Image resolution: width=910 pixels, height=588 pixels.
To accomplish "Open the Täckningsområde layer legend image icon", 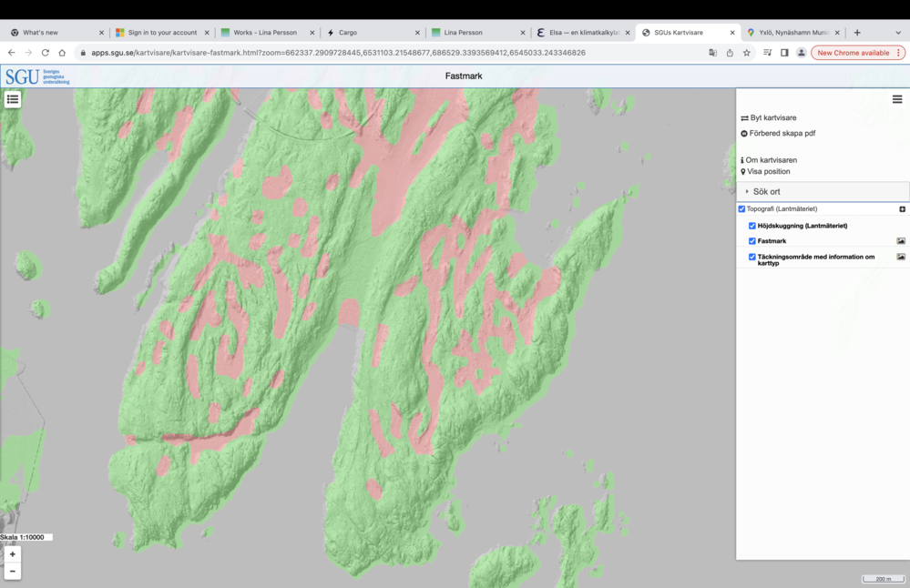I will (901, 258).
